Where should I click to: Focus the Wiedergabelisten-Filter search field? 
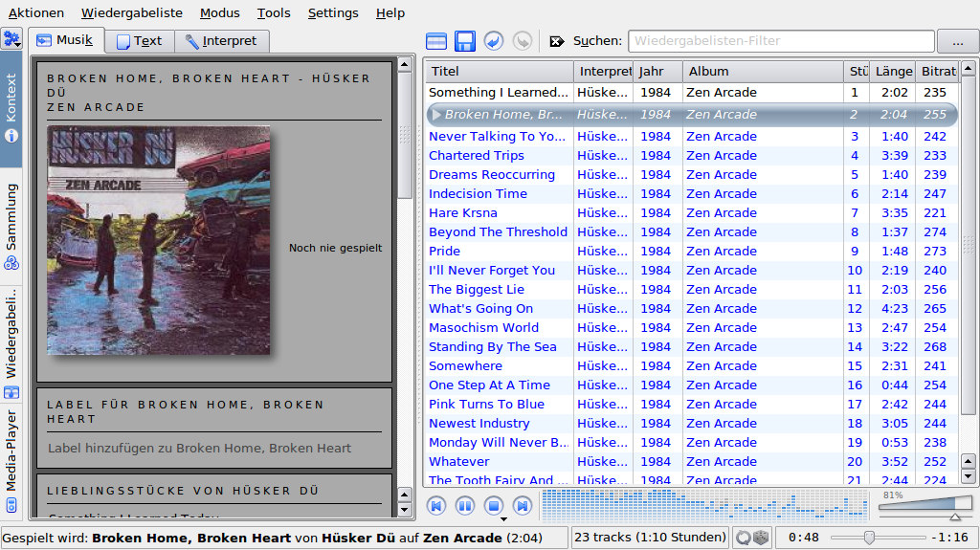pos(781,41)
